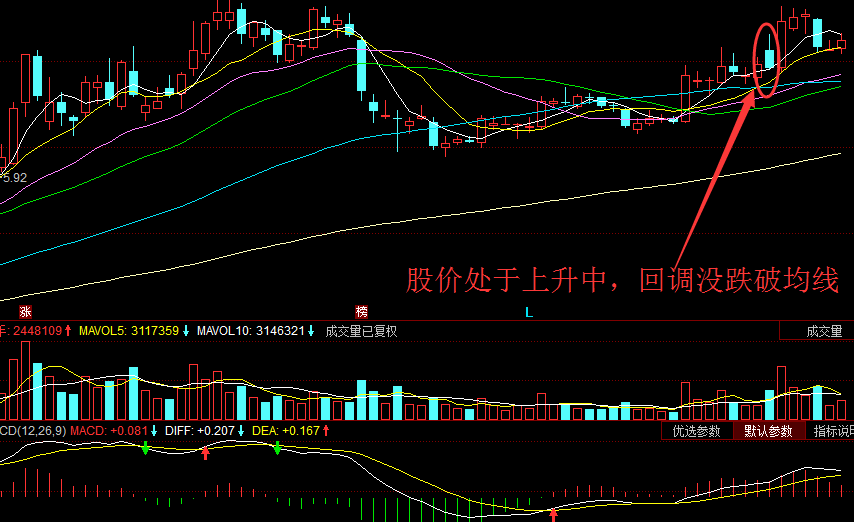The width and height of the screenshot is (854, 522).
Task: Open the 指标说明 tab
Action: pyautogui.click(x=833, y=431)
